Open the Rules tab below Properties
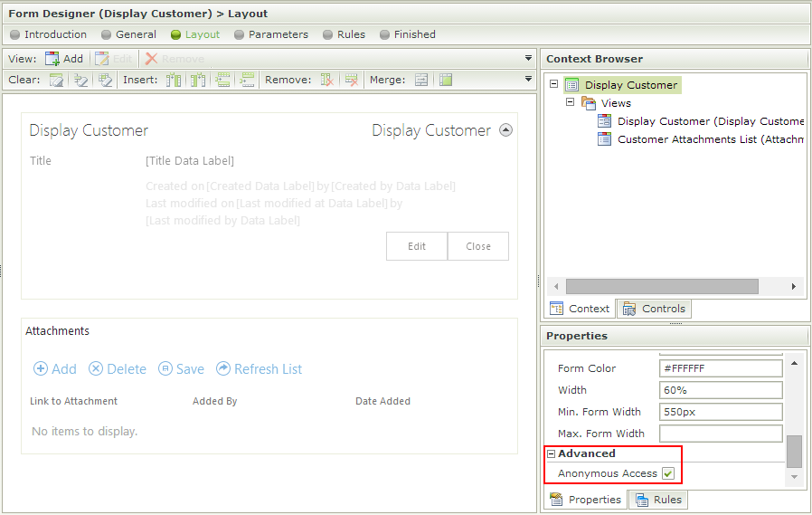The width and height of the screenshot is (812, 515). [658, 500]
